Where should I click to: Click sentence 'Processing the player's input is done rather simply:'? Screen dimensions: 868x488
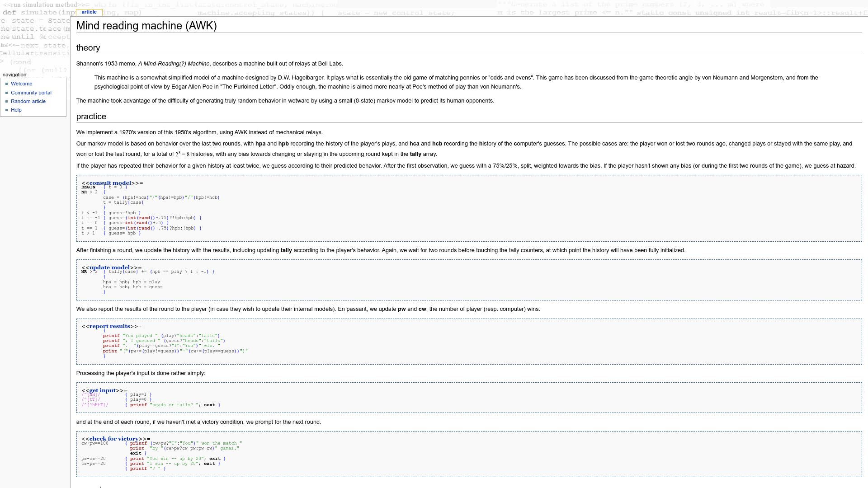(141, 373)
